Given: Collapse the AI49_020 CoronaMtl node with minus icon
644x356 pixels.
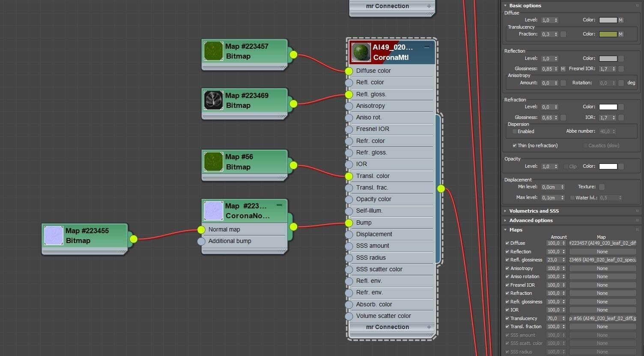Looking at the screenshot, I should [426, 47].
